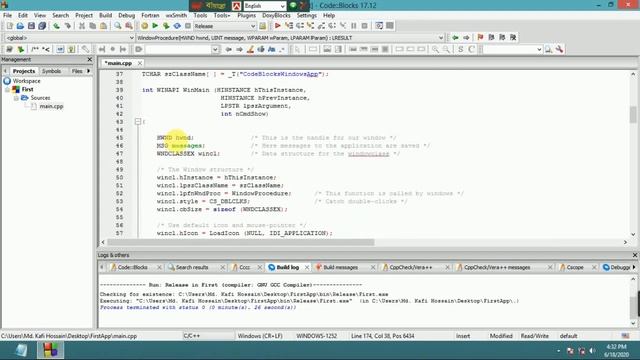This screenshot has width=640, height=360.
Task: Click the green Jump back arrow
Action: (x=455, y=38)
